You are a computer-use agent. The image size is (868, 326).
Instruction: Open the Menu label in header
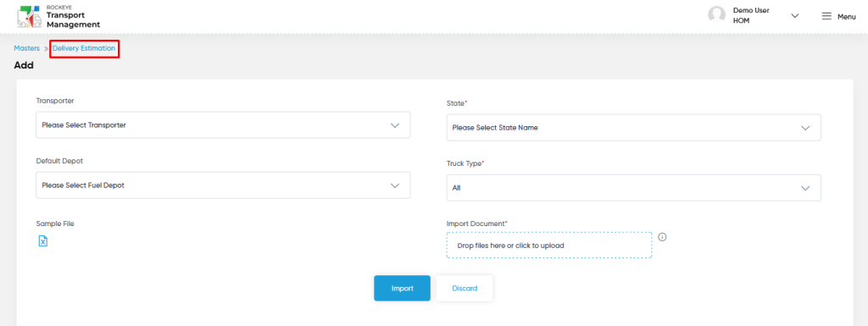pyautogui.click(x=847, y=17)
